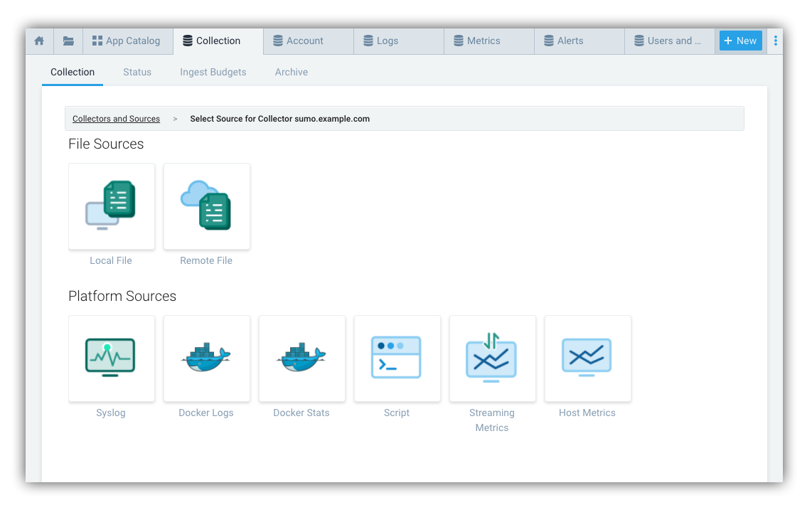Choose the Script source icon
812x505 pixels.
click(397, 358)
